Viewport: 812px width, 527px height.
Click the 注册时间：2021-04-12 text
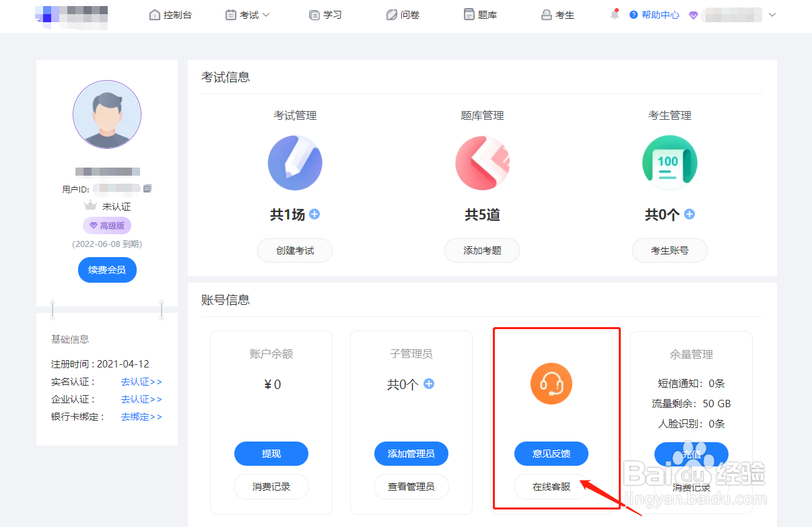100,364
